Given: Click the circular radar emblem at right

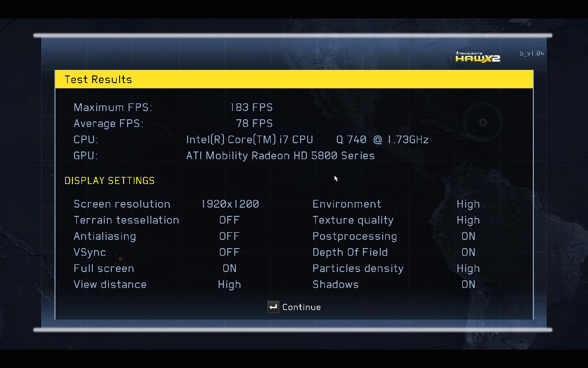Looking at the screenshot, I should pyautogui.click(x=483, y=123).
